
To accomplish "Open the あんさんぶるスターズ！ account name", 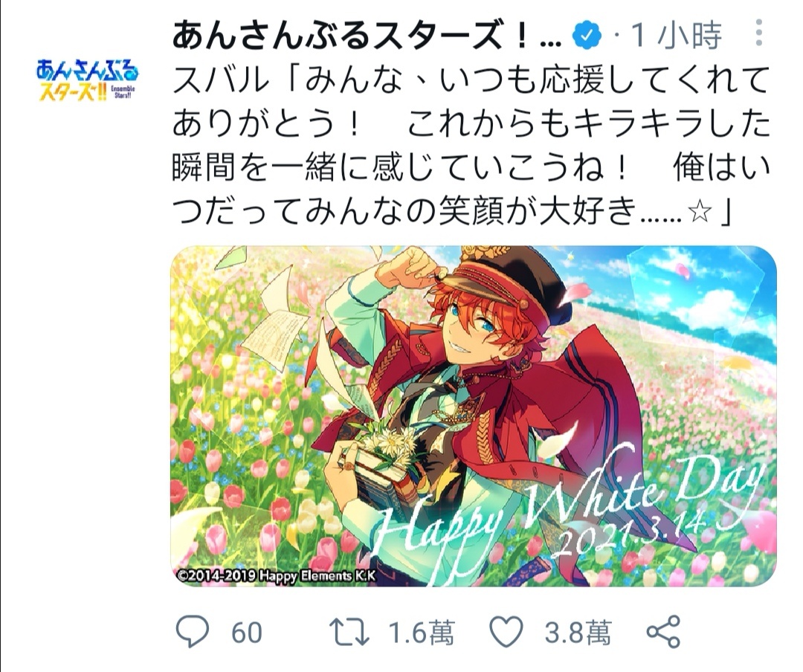I will (367, 36).
